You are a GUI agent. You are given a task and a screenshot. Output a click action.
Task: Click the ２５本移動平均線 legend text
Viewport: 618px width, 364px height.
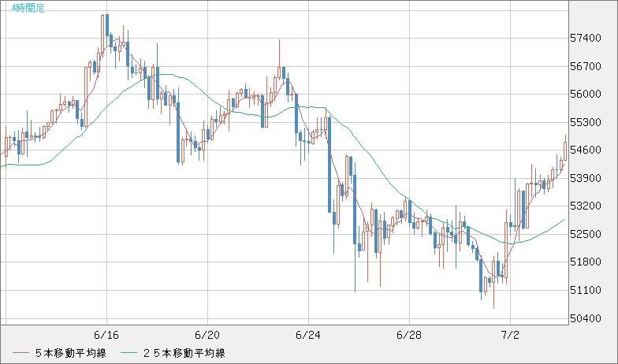point(184,353)
